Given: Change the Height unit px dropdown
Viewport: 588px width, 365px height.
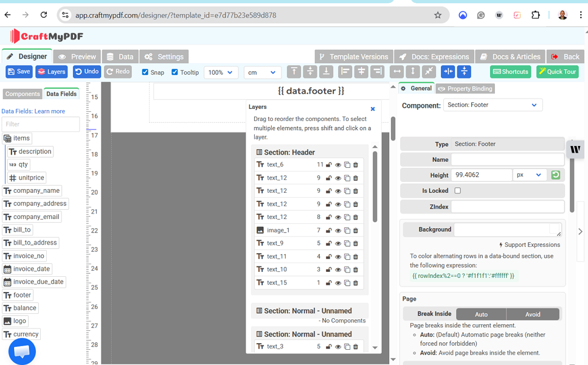Looking at the screenshot, I should [x=528, y=175].
